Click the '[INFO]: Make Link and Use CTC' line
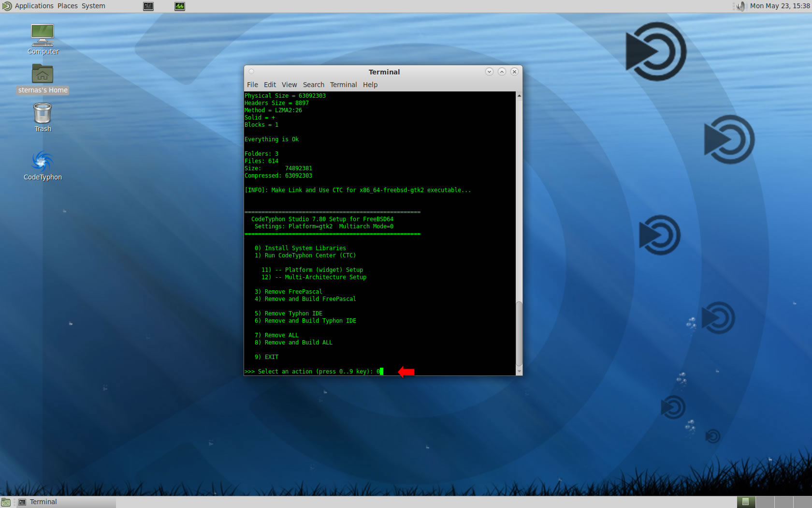This screenshot has width=812, height=508. pos(358,190)
